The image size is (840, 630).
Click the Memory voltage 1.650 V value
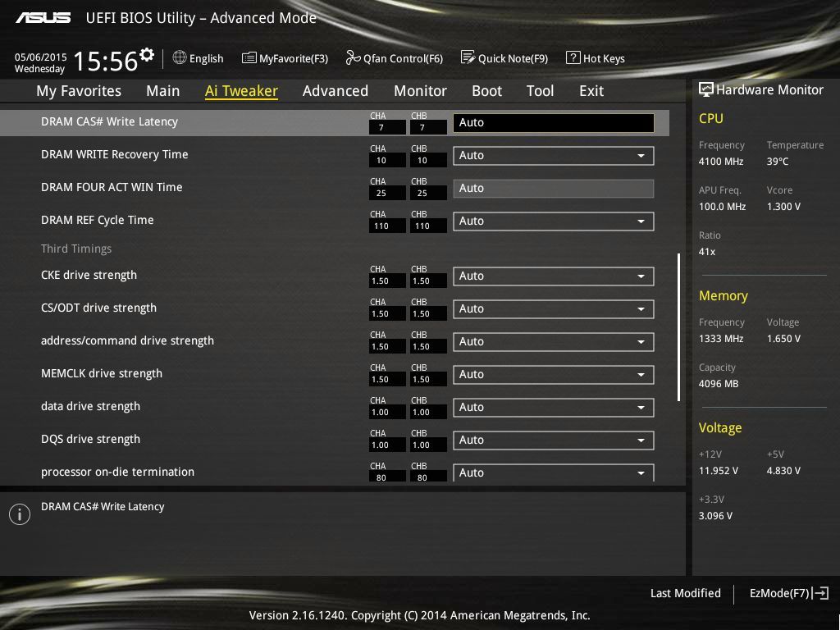click(x=783, y=339)
